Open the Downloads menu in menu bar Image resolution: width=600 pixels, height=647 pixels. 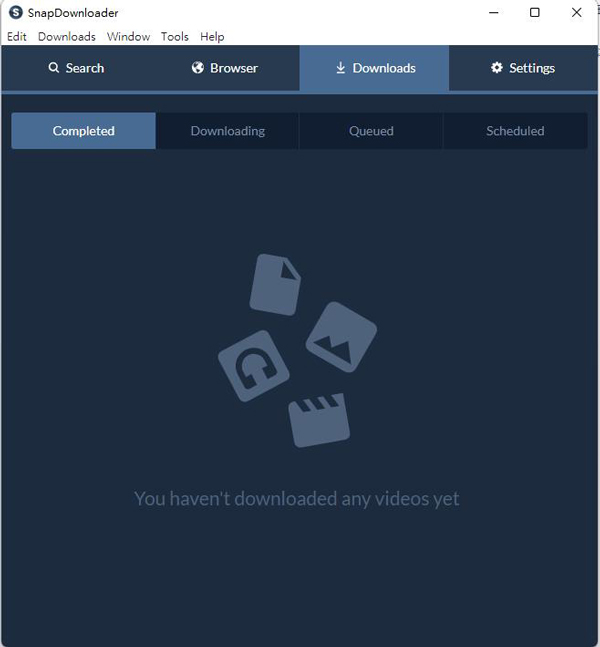67,37
